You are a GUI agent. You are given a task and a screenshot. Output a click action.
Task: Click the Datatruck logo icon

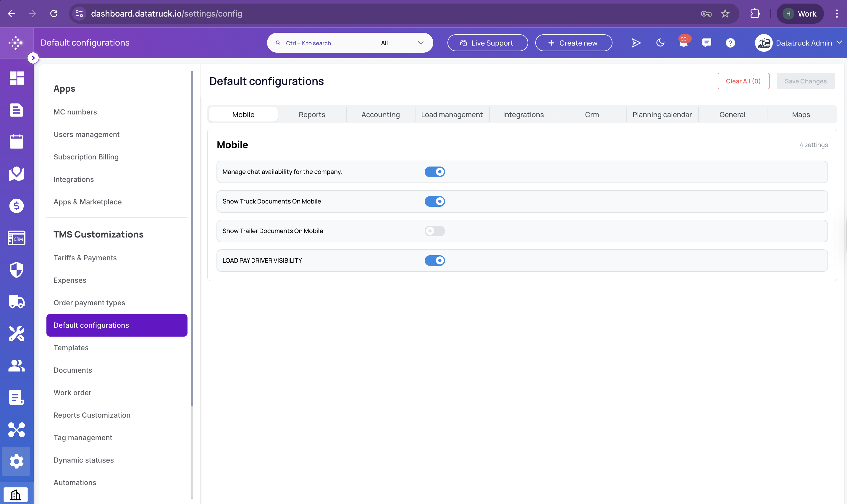(16, 43)
